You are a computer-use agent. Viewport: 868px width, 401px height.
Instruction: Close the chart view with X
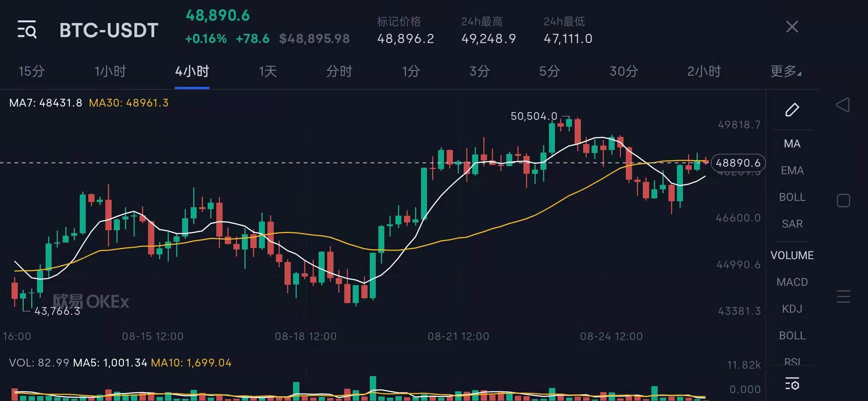(x=792, y=27)
